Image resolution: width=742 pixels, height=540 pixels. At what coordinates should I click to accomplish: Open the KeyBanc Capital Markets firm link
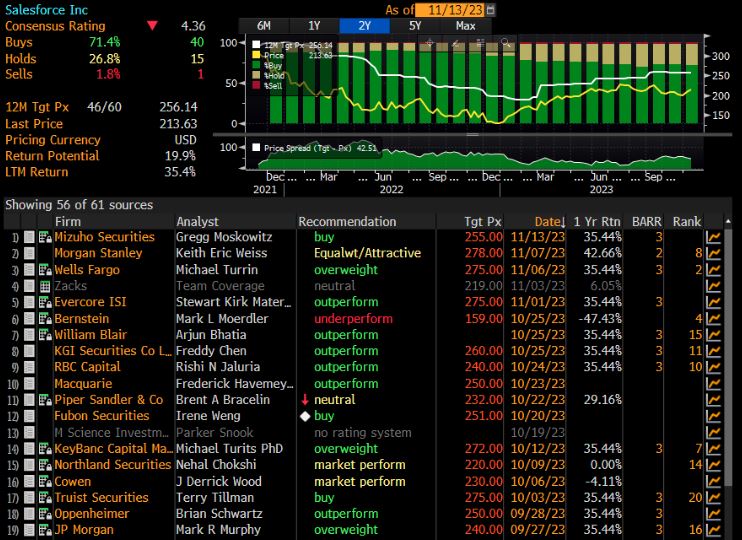tap(114, 448)
